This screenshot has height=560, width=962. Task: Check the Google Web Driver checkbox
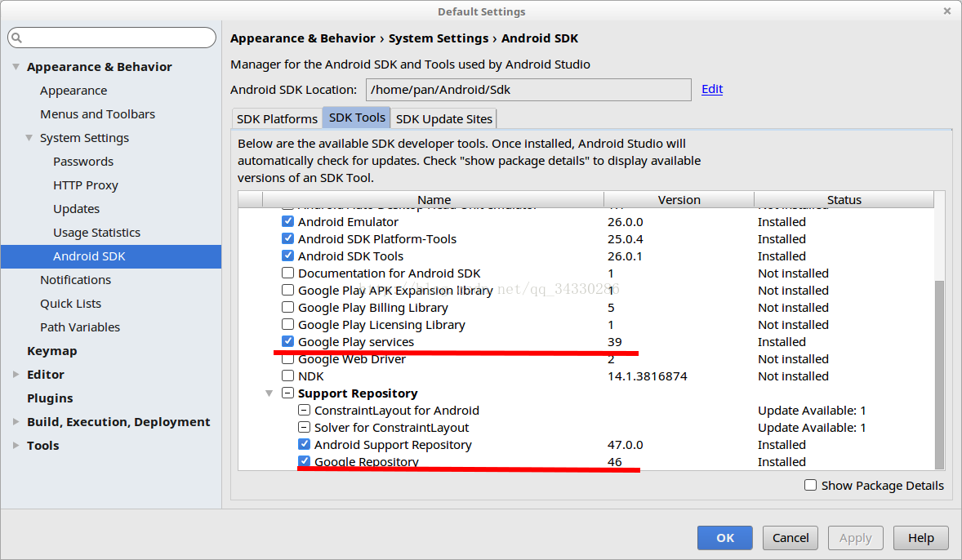click(287, 359)
